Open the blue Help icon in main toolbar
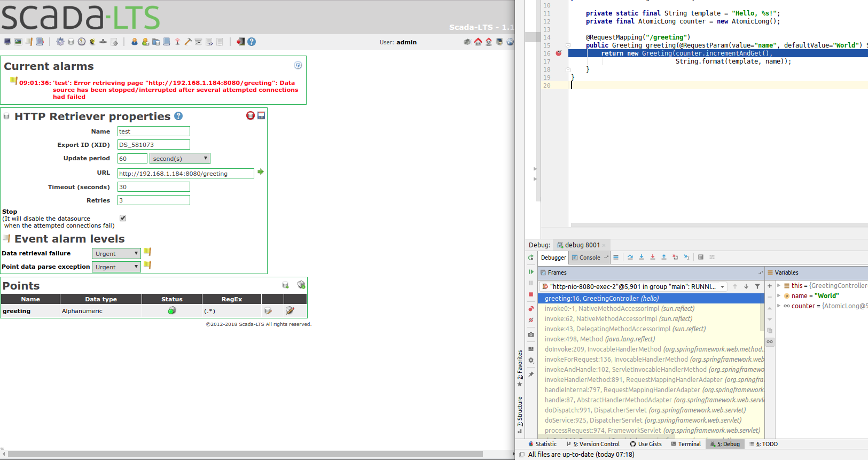Image resolution: width=868 pixels, height=460 pixels. (252, 42)
